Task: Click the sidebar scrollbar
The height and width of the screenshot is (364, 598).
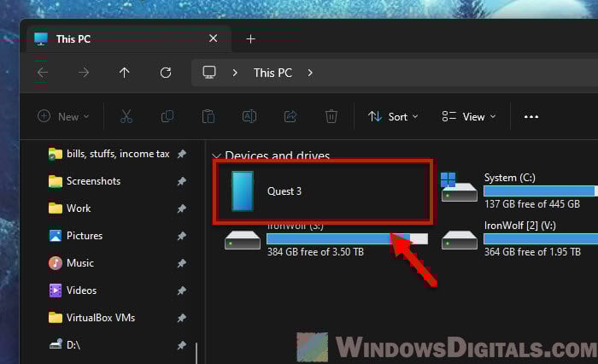Action: click(196, 353)
